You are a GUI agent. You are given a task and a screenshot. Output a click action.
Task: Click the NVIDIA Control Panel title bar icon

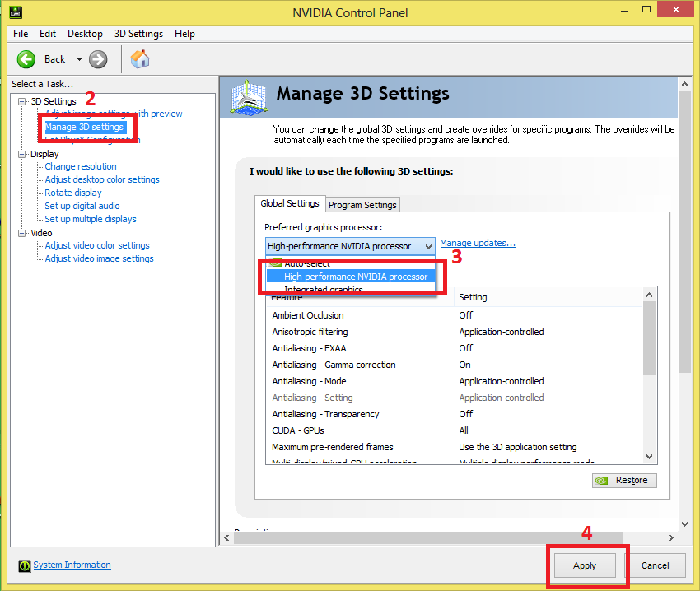click(x=16, y=12)
